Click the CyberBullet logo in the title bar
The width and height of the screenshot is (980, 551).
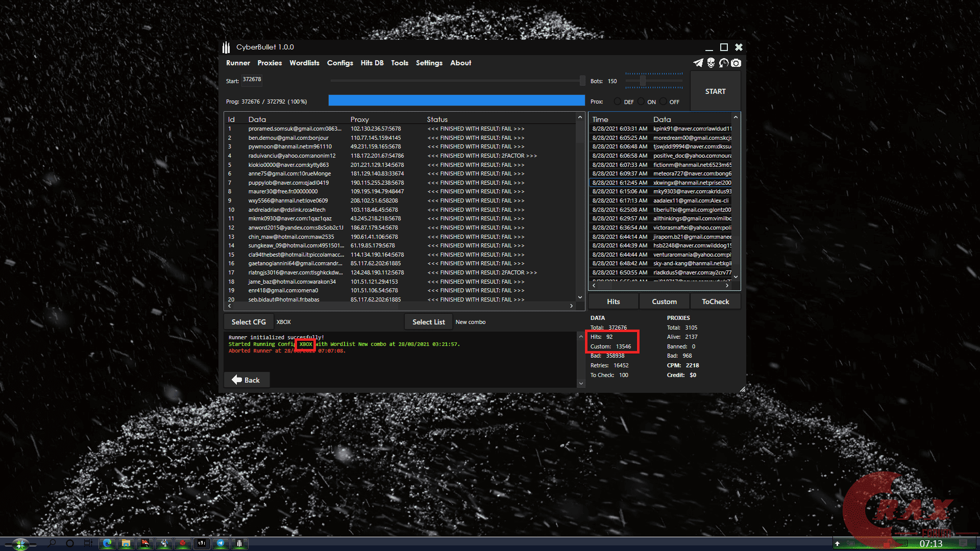point(226,47)
